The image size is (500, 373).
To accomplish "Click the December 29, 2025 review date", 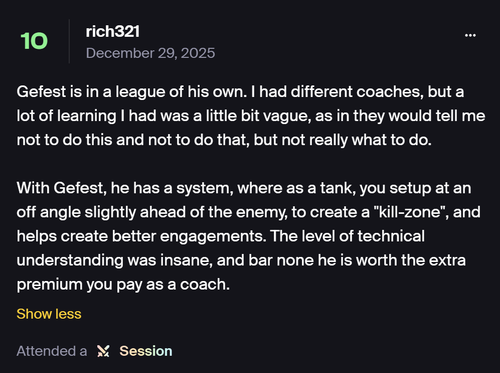I will point(150,53).
